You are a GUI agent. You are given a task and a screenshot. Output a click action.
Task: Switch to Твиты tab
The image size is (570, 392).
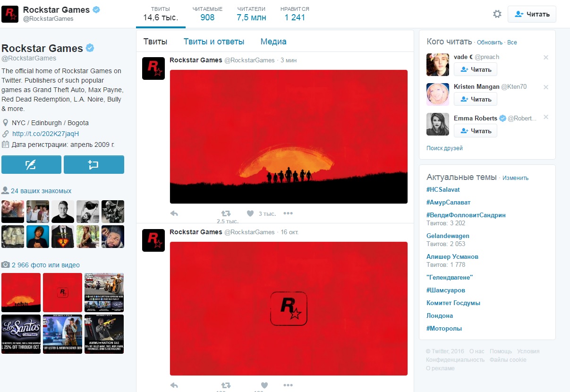[155, 42]
